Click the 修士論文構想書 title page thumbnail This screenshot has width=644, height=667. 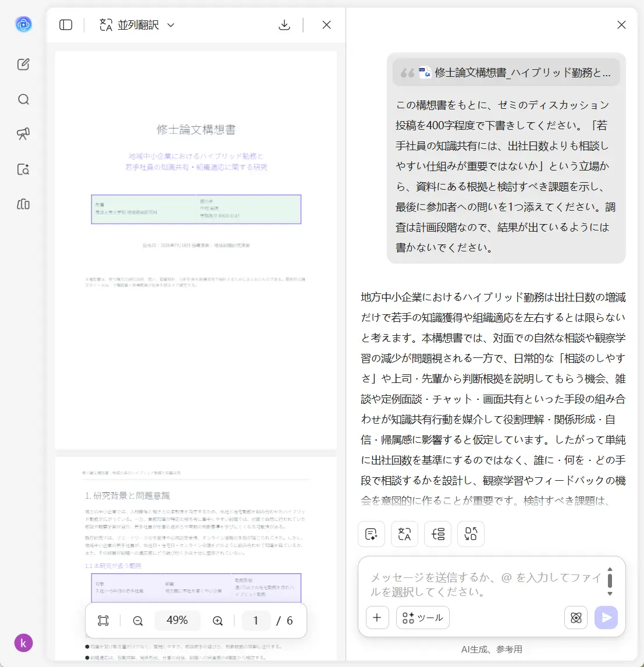pyautogui.click(x=196, y=250)
